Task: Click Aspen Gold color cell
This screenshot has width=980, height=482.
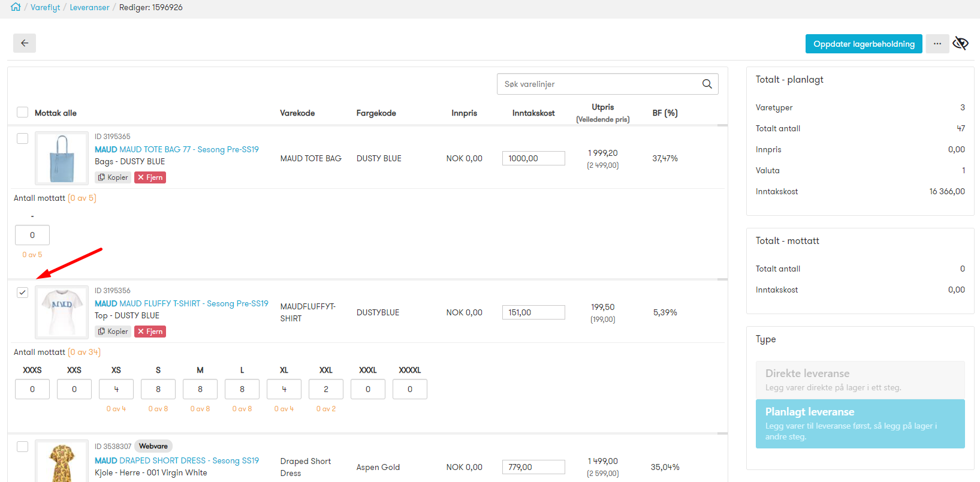Action: pyautogui.click(x=378, y=467)
